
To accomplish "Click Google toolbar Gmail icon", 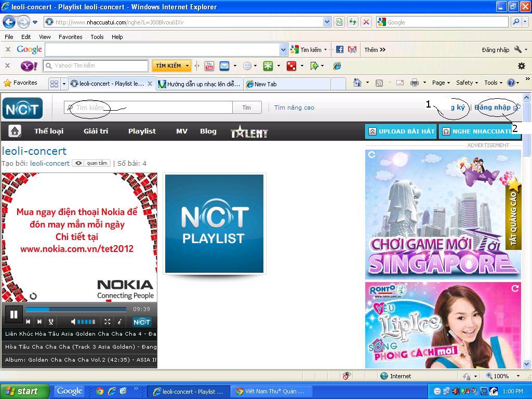I will (353, 49).
